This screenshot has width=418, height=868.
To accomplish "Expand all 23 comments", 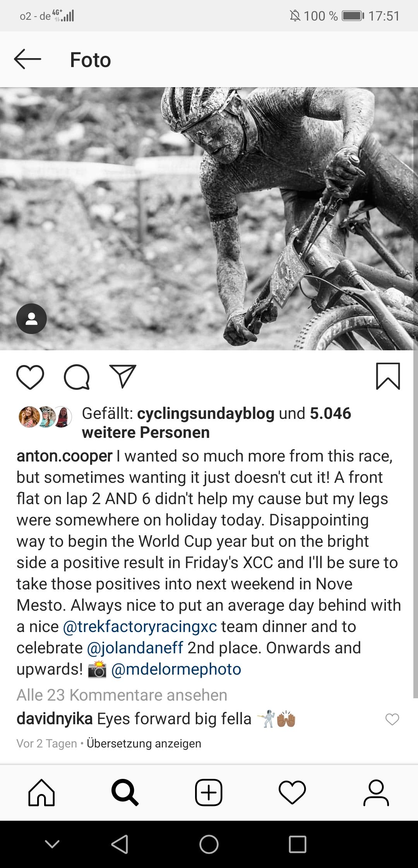I will click(x=122, y=695).
